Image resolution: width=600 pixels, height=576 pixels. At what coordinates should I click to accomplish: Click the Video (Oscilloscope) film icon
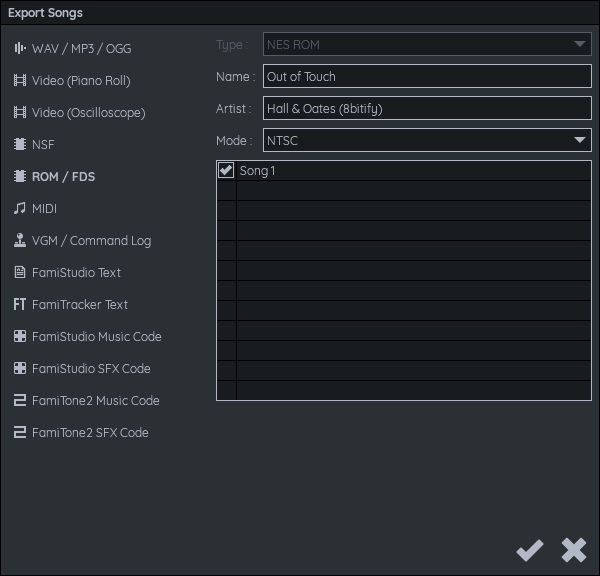point(19,112)
